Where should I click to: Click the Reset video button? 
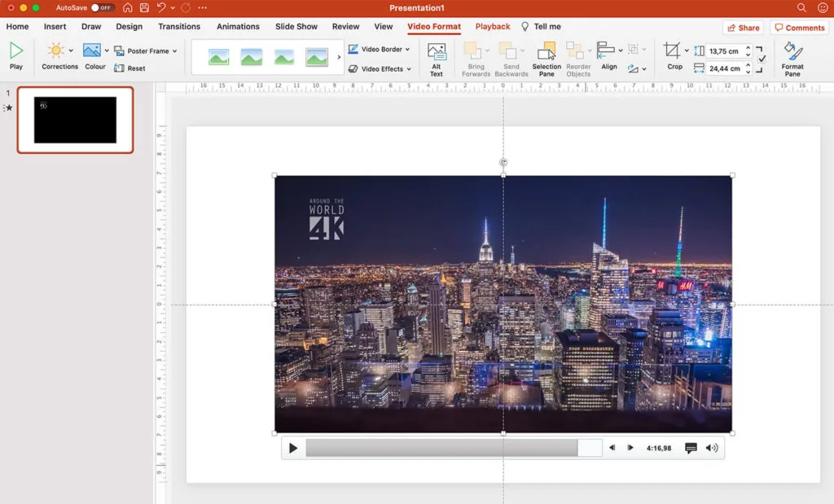point(129,68)
